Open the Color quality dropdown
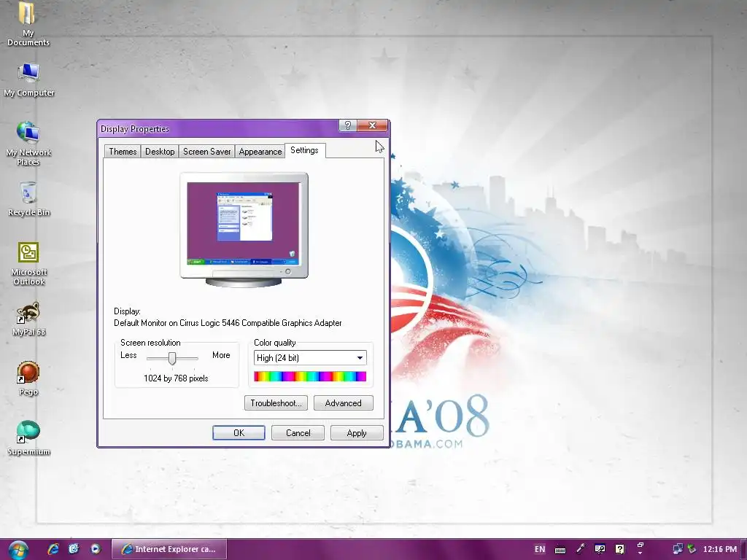This screenshot has height=560, width=747. (x=310, y=357)
